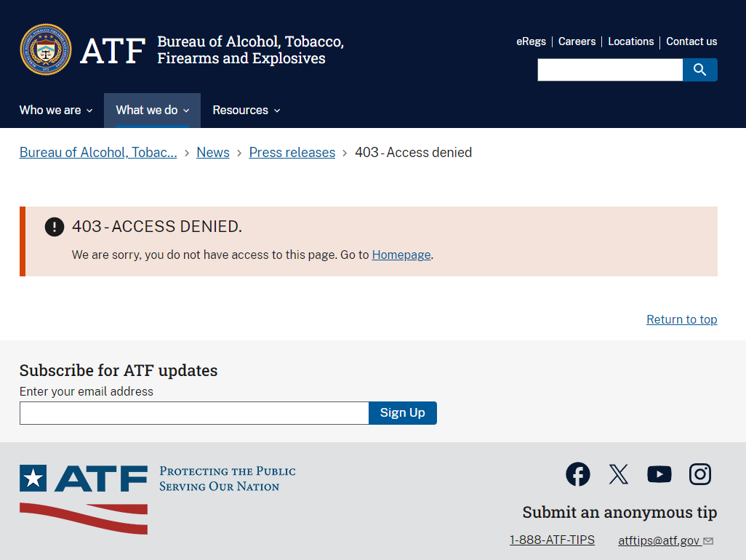Viewport: 746px width, 560px height.
Task: Click the magnifying glass search button
Action: [x=699, y=70]
